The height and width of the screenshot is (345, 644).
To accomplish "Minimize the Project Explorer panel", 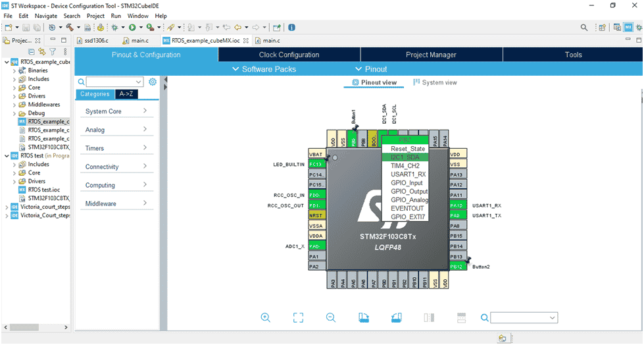I will pos(53,40).
